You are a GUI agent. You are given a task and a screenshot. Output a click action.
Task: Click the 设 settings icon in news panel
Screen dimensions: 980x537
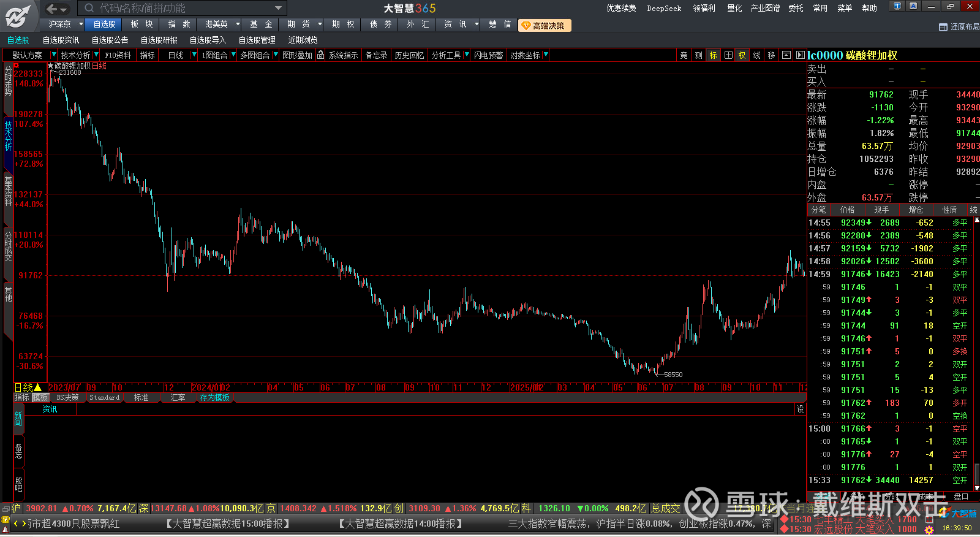800,409
